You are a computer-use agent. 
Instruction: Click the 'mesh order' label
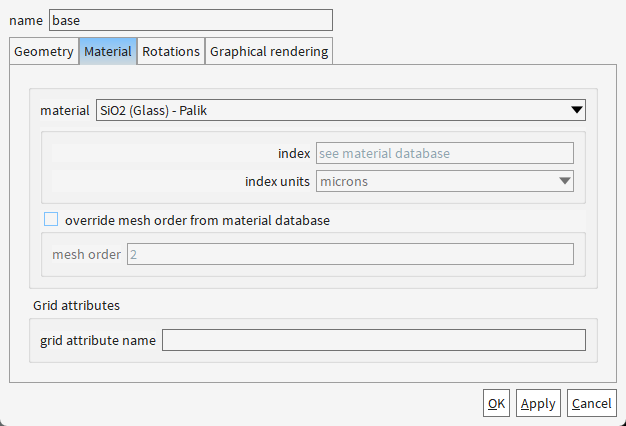click(x=87, y=254)
